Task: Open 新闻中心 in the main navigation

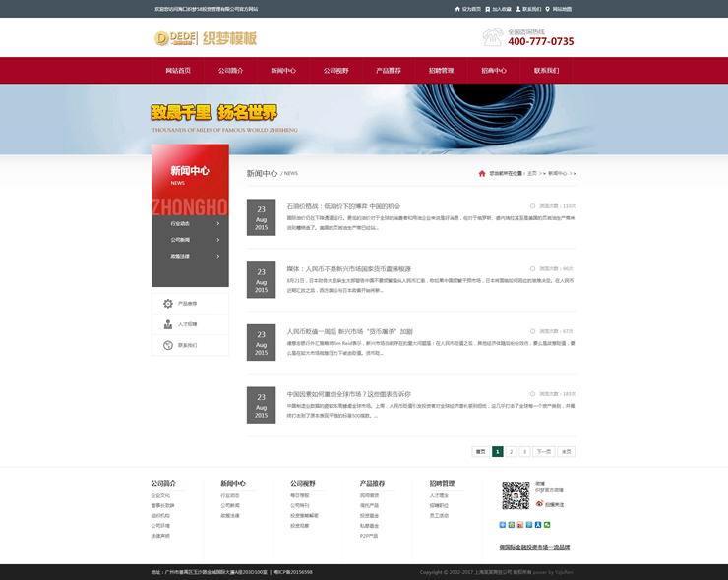Action: click(x=283, y=71)
